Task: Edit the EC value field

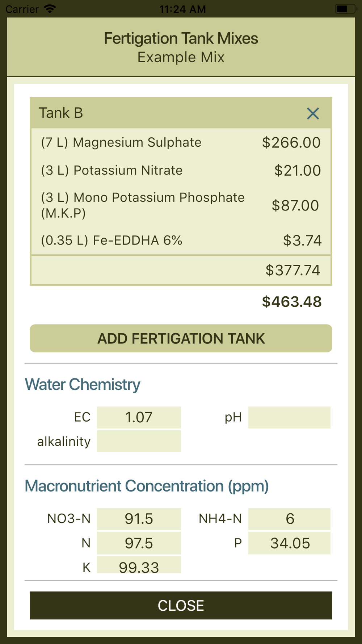Action: point(139,417)
